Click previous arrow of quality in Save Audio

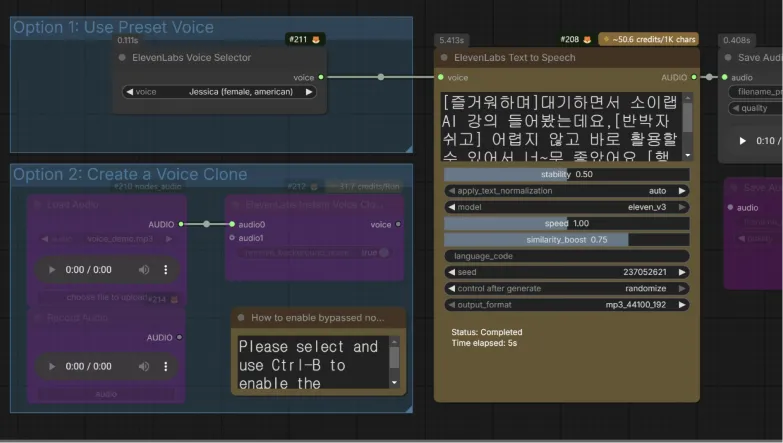736,108
